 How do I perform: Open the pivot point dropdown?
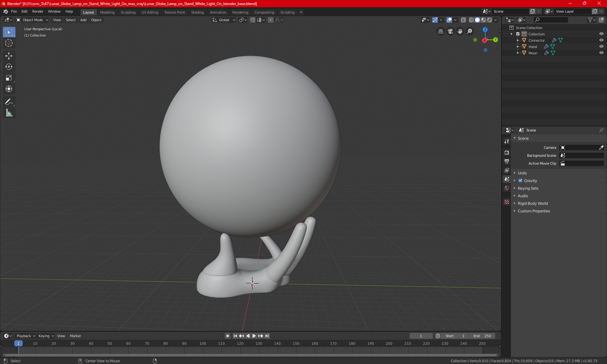243,20
